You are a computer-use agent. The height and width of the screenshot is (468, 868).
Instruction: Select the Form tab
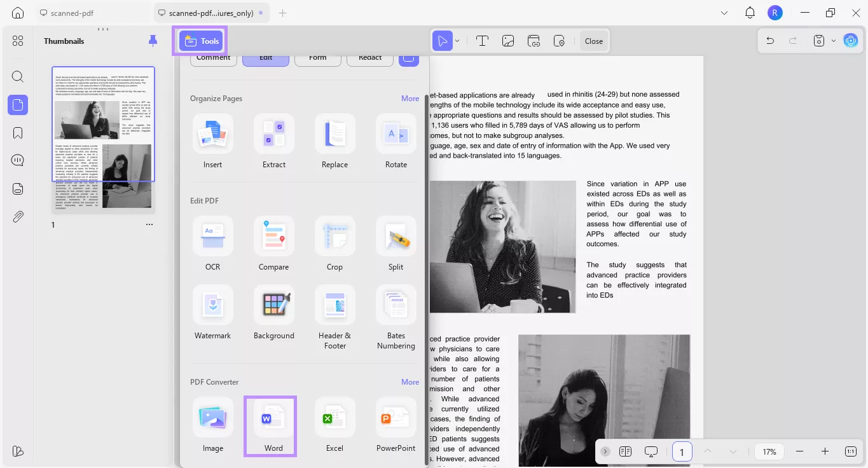317,58
